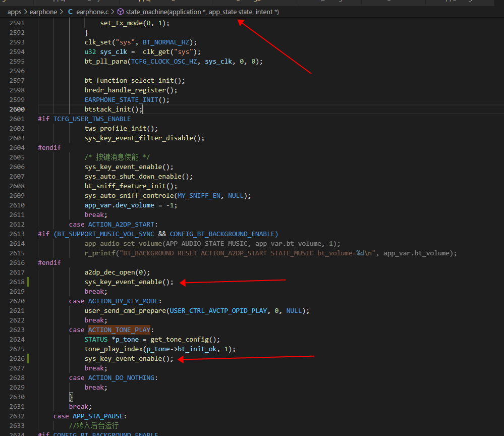Click bt_function_select_init() call

click(135, 80)
